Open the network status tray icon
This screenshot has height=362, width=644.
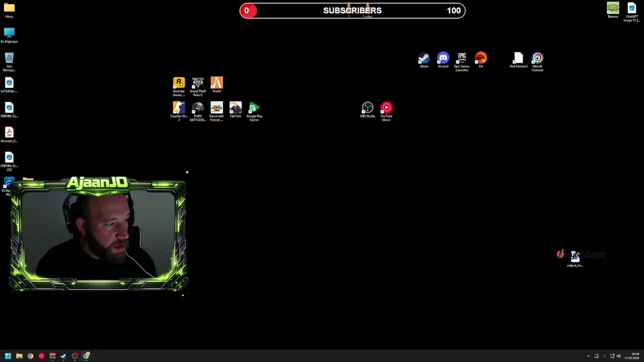click(612, 356)
